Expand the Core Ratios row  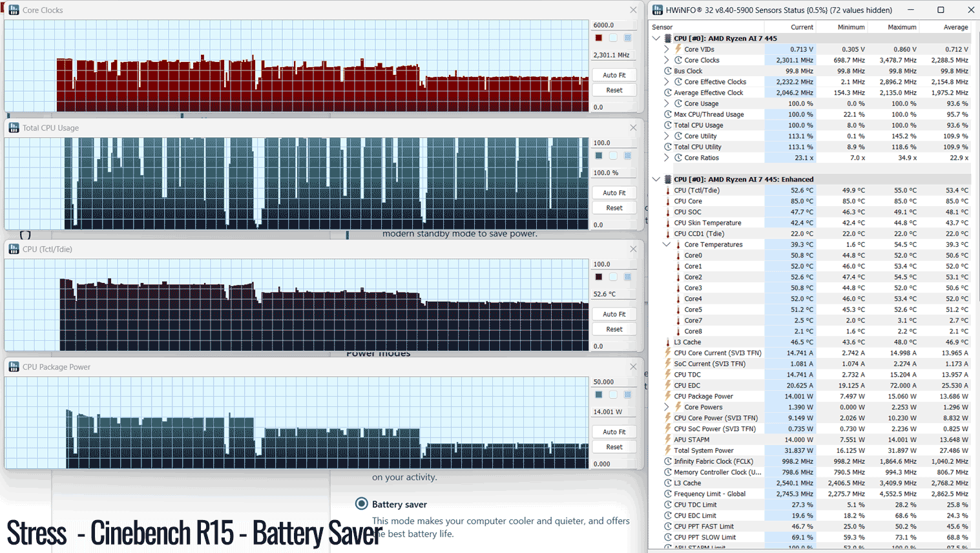point(667,158)
